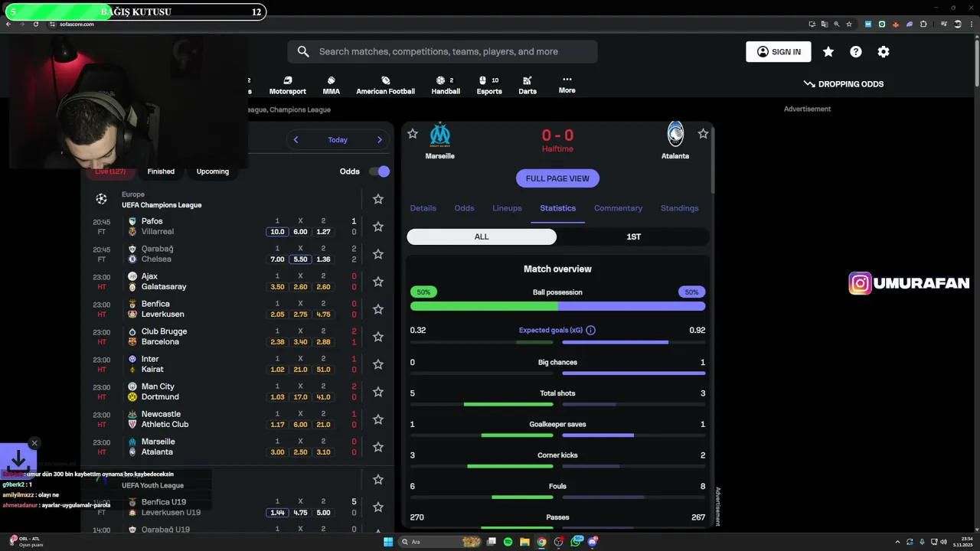Favorite the Atalanta team star

[703, 134]
